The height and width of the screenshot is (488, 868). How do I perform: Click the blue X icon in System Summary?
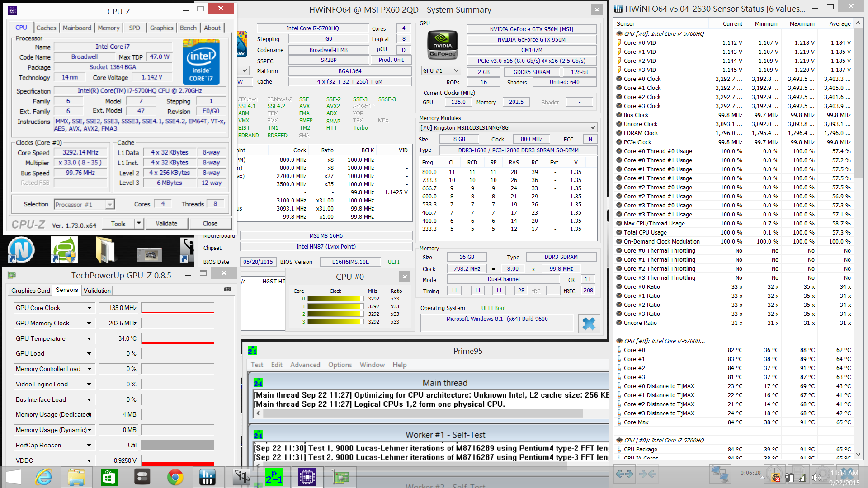coord(589,324)
